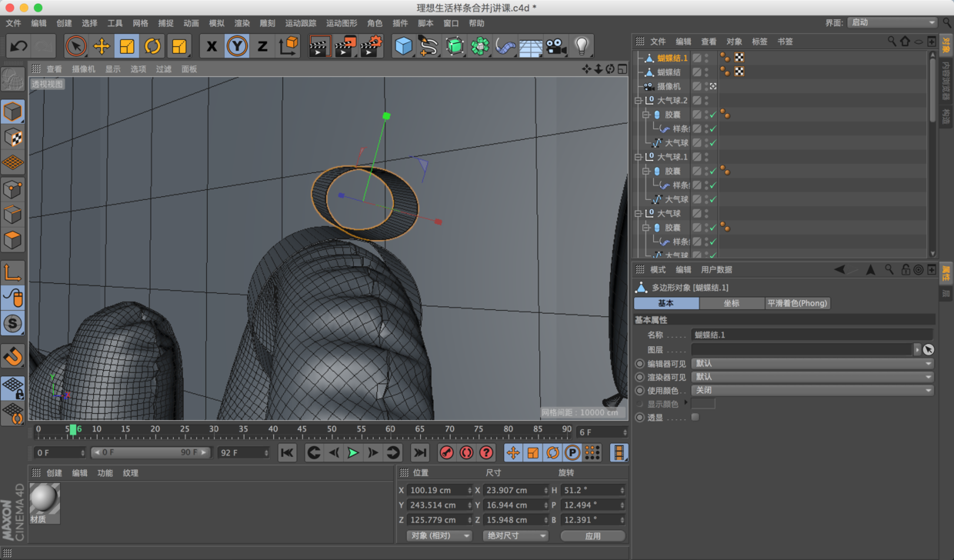
Task: Open the 文件 menu in menu bar
Action: pyautogui.click(x=14, y=23)
